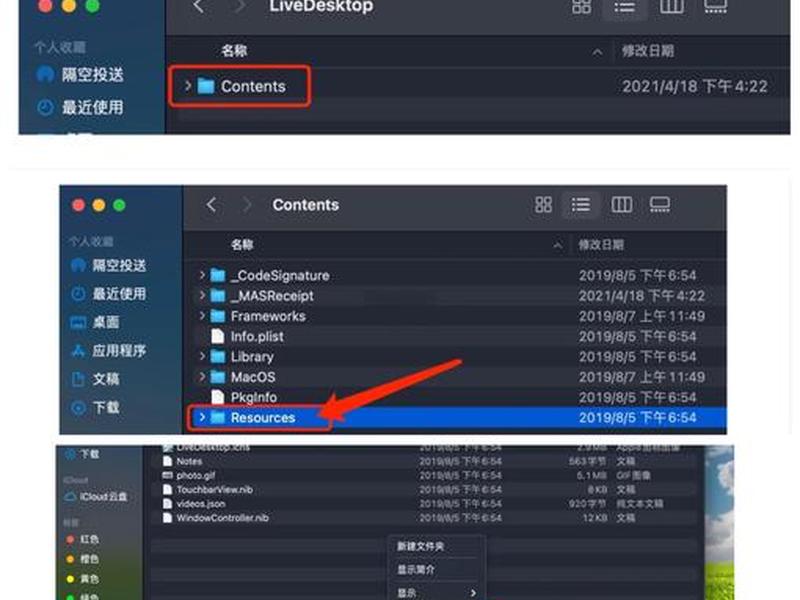Switch Contents window to list view

(581, 205)
